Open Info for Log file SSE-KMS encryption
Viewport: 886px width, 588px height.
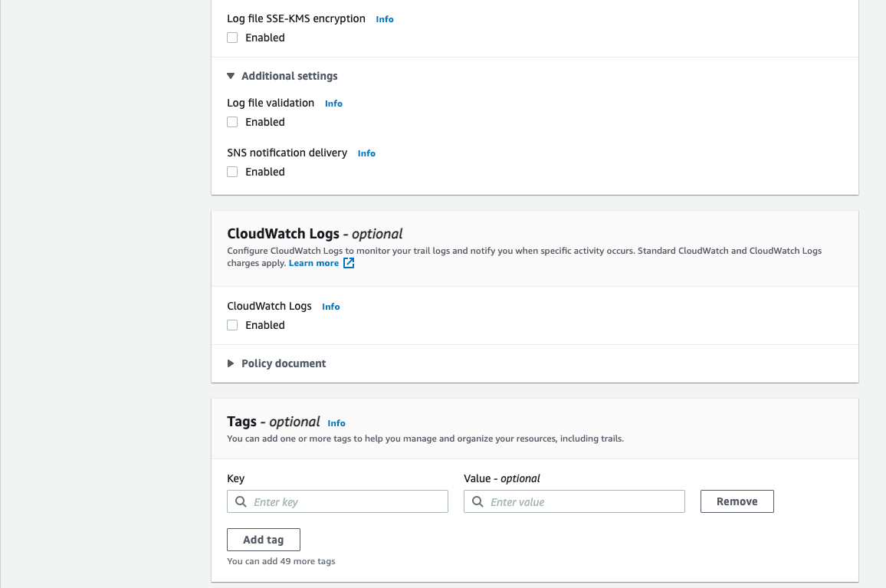[x=384, y=19]
